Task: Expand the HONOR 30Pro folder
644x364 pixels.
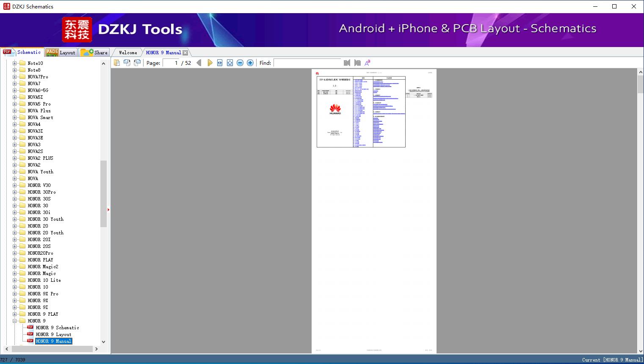Action: coord(15,192)
